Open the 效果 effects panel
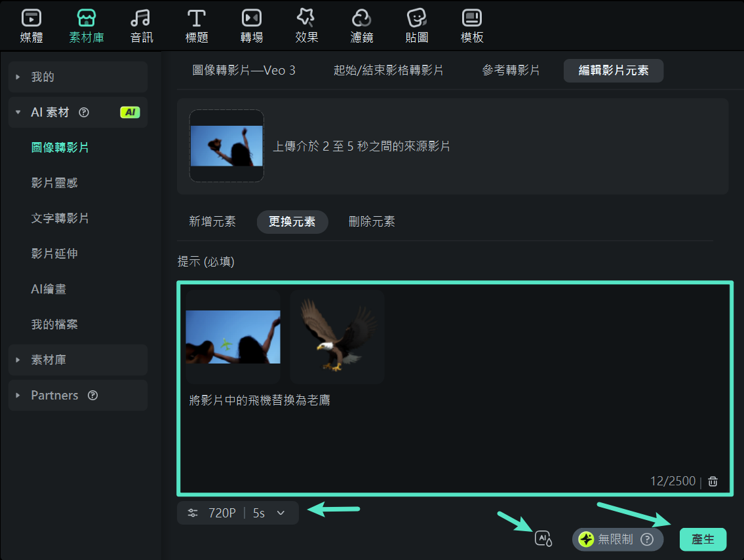The image size is (744, 560). (307, 25)
